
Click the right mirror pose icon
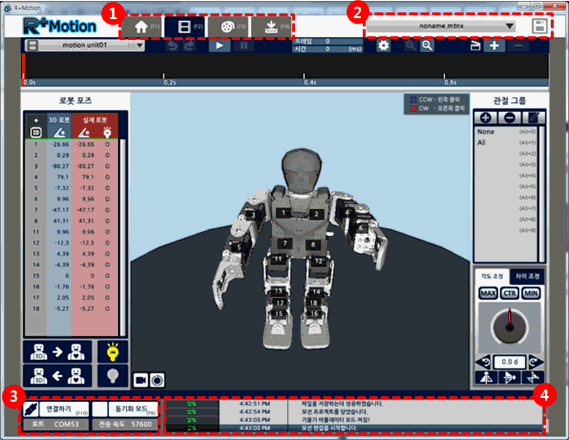click(532, 378)
